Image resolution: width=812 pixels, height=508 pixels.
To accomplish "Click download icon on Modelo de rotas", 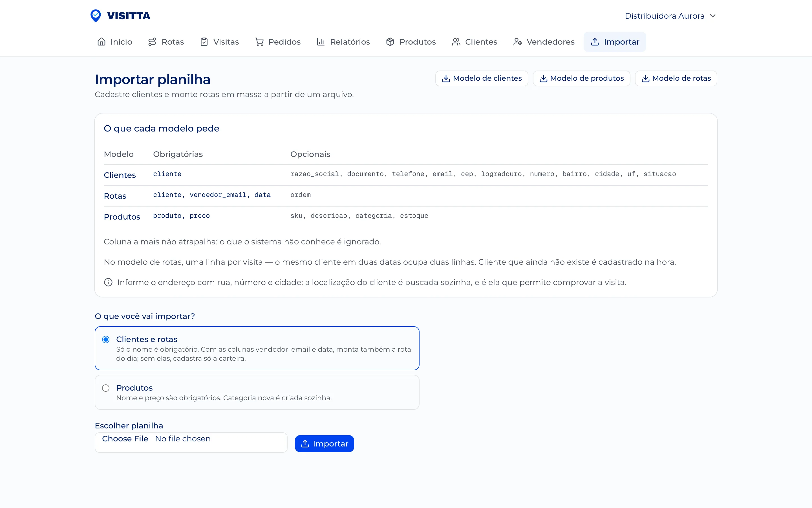I will (645, 78).
